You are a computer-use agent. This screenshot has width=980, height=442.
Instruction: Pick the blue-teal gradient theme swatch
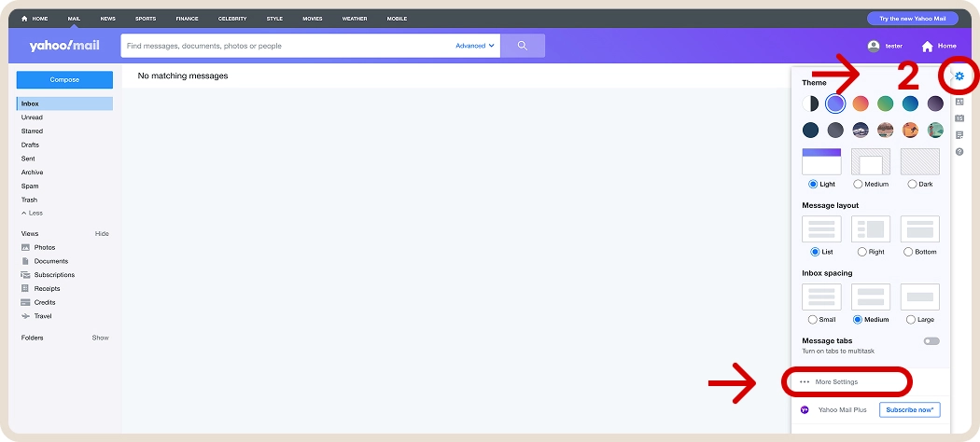[910, 104]
